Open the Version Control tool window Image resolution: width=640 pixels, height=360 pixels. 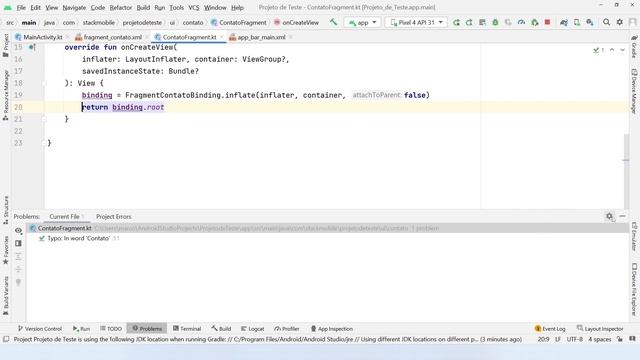pos(40,329)
